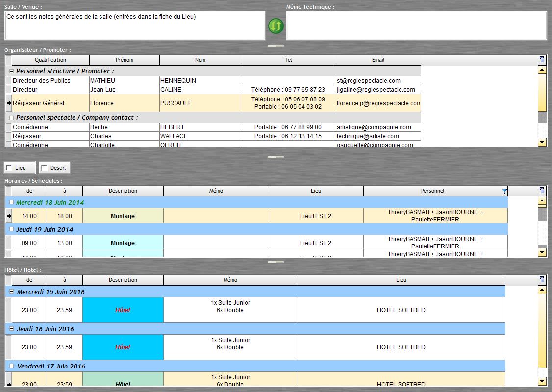
Task: Tick the Descr. checkbox
Action: tap(44, 168)
